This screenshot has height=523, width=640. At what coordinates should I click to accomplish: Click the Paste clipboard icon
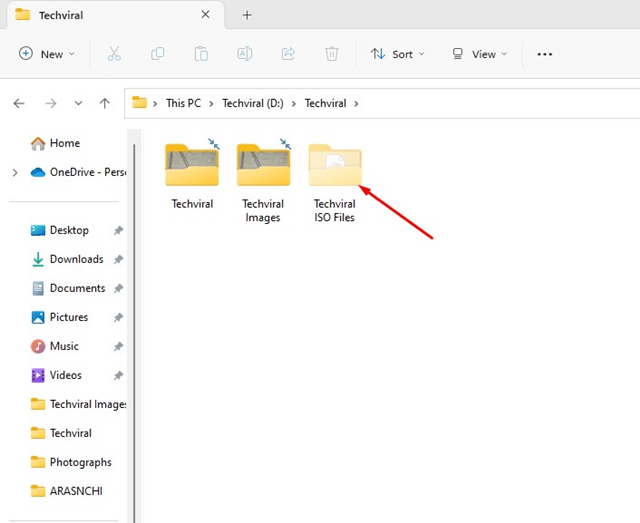(x=201, y=54)
